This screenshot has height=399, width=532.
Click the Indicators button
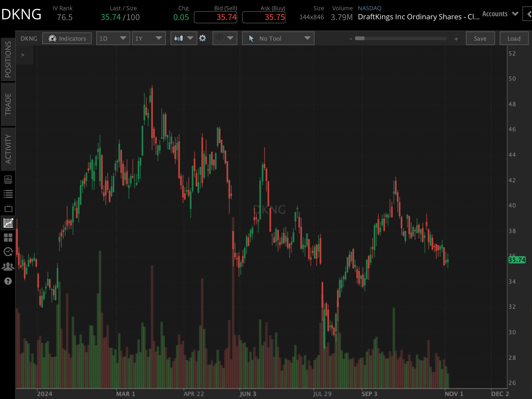pos(67,38)
